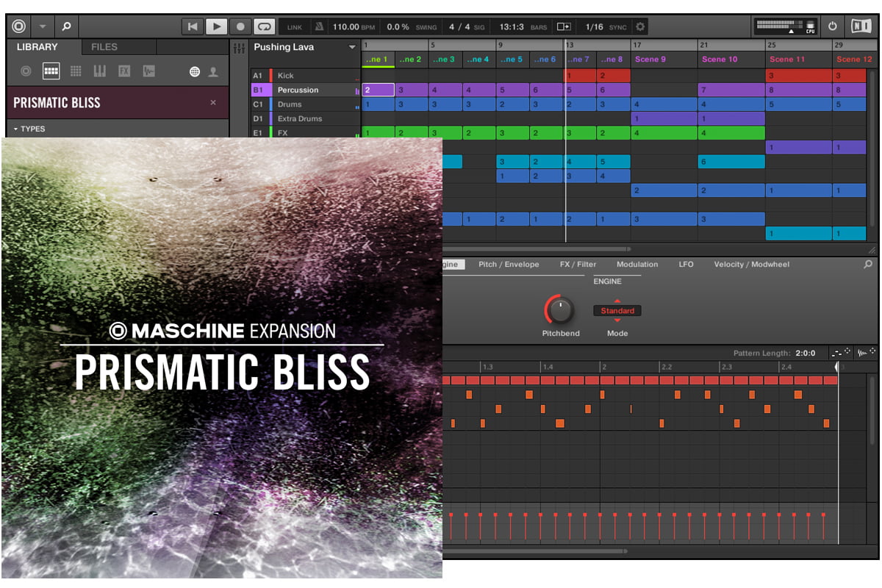Image resolution: width=882 pixels, height=588 pixels.
Task: Select the Groups file type icon
Action: pos(51,71)
